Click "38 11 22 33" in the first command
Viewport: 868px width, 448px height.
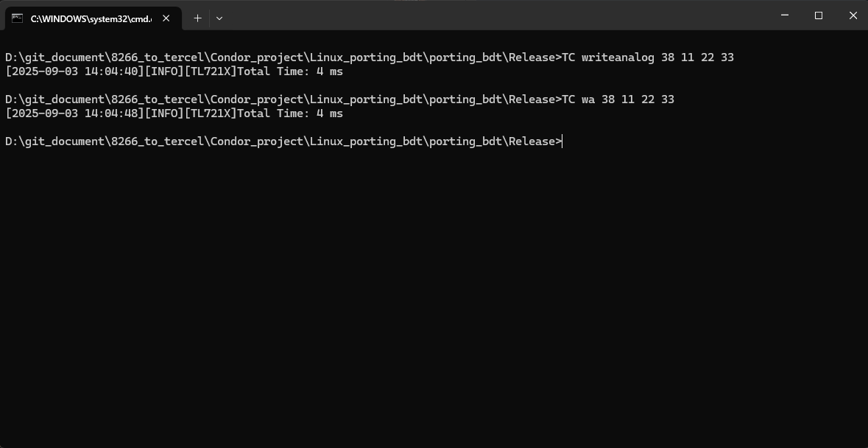697,57
